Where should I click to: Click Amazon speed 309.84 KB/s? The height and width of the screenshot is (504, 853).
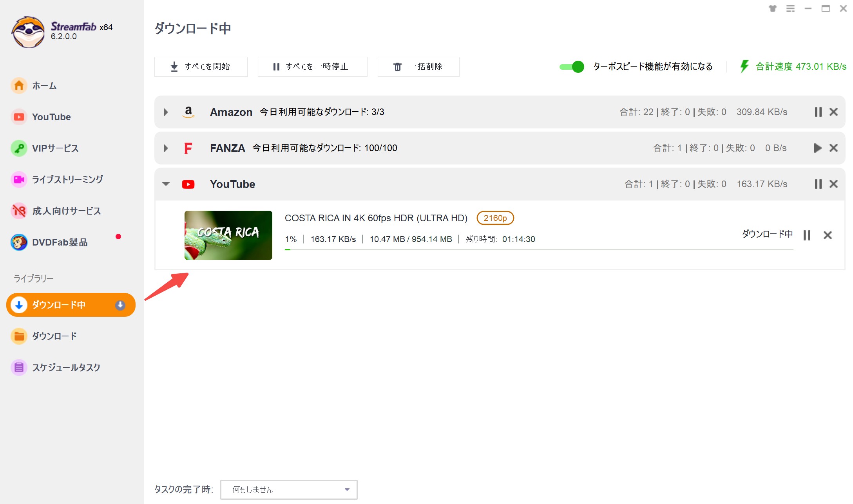pos(762,112)
